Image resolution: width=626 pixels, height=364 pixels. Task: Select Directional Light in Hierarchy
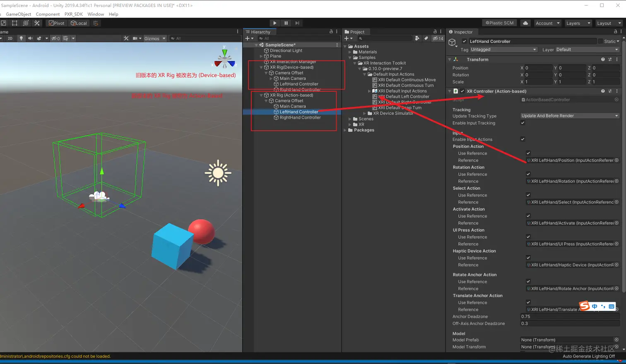[286, 50]
